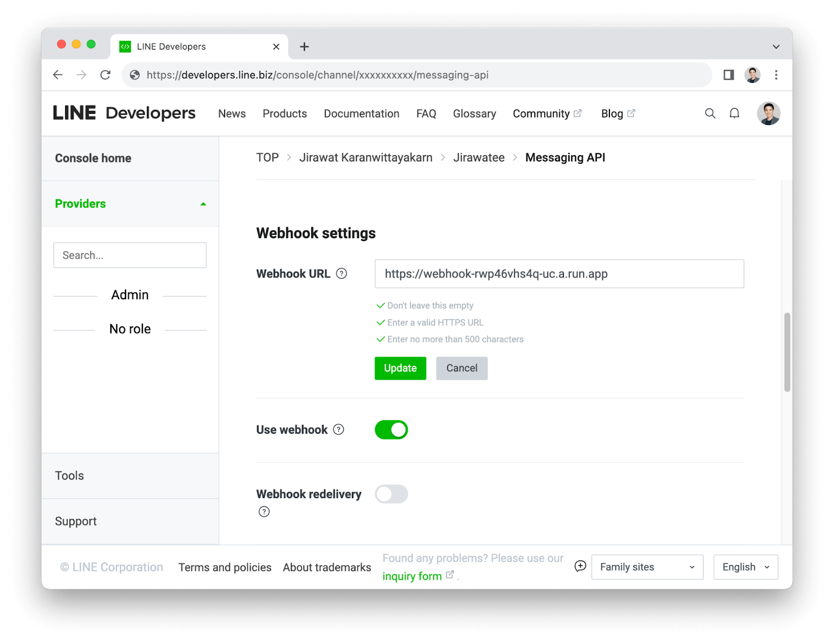
Task: Click the Jirawatee breadcrumb
Action: coord(479,157)
